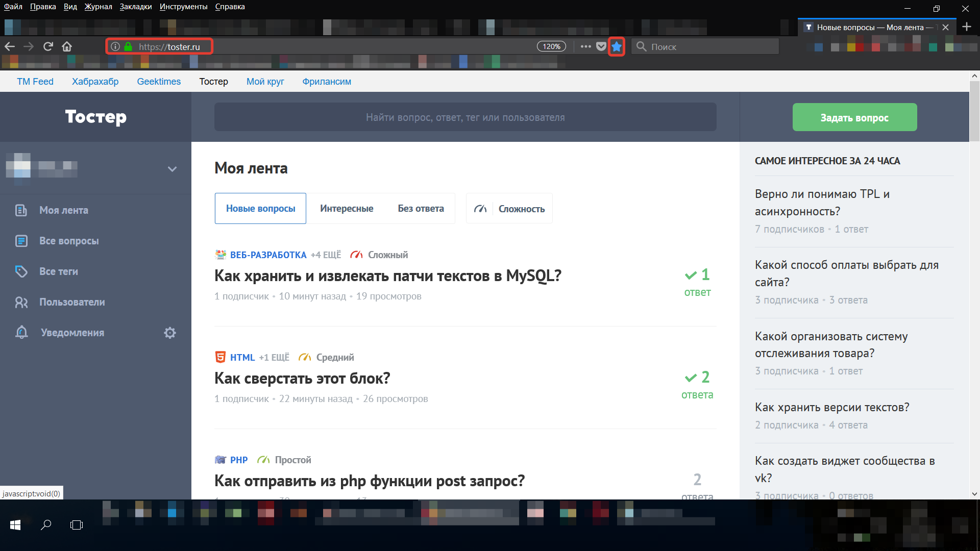Focus the site search field
Viewport: 980px width, 551px height.
coord(465,117)
